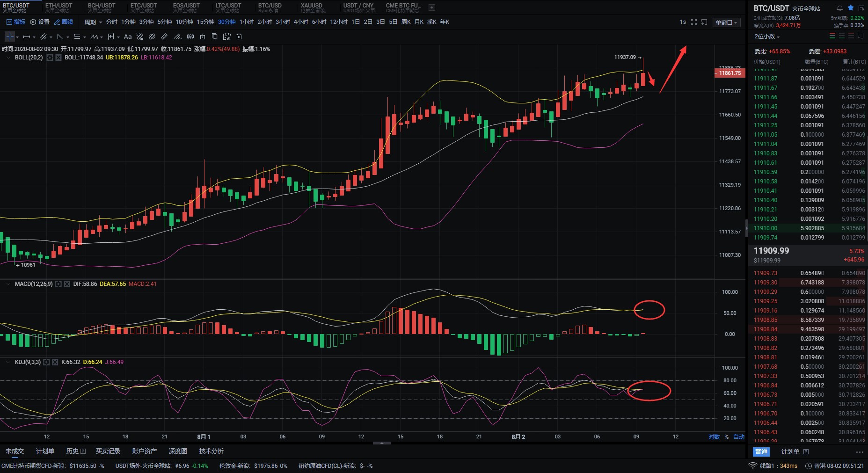This screenshot has width=868, height=473.
Task: Collapse the MACD indicator pane
Action: (8, 284)
